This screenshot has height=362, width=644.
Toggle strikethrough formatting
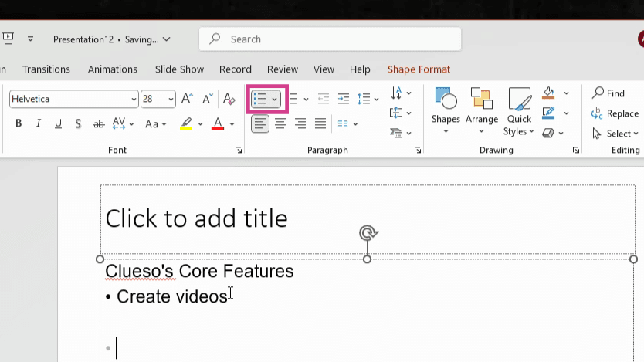pyautogui.click(x=98, y=123)
